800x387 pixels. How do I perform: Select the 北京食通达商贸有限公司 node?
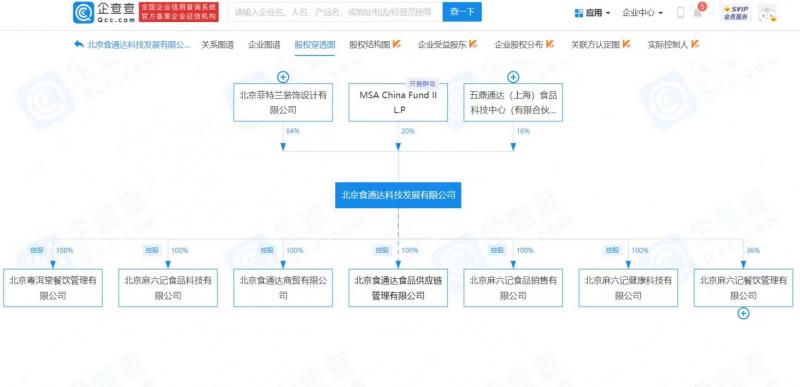[x=283, y=288]
